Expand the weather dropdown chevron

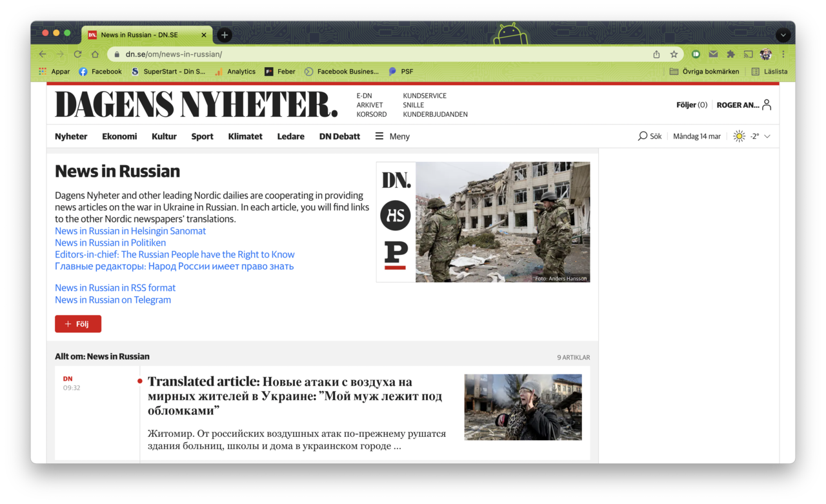pos(767,136)
